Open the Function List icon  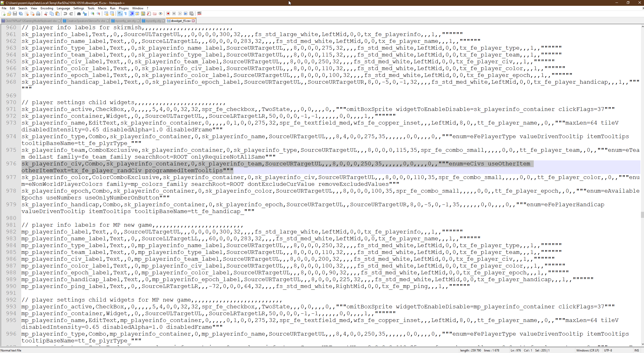(x=149, y=14)
